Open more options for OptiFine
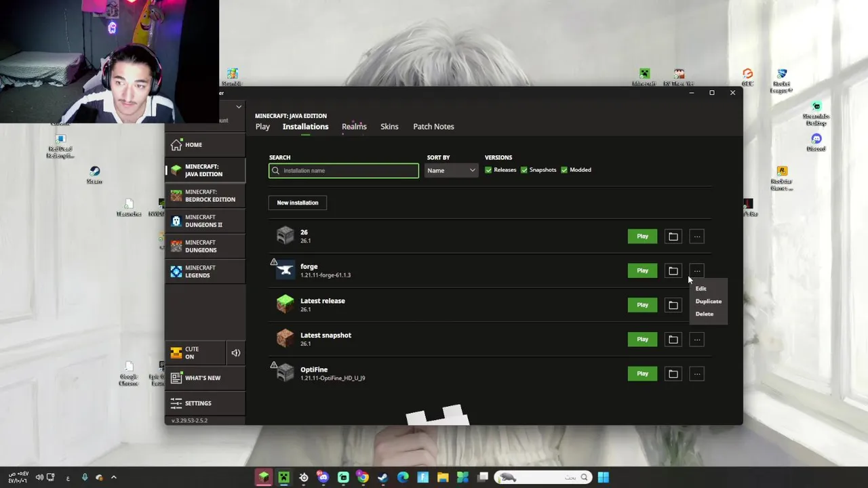This screenshot has height=488, width=868. tap(697, 373)
